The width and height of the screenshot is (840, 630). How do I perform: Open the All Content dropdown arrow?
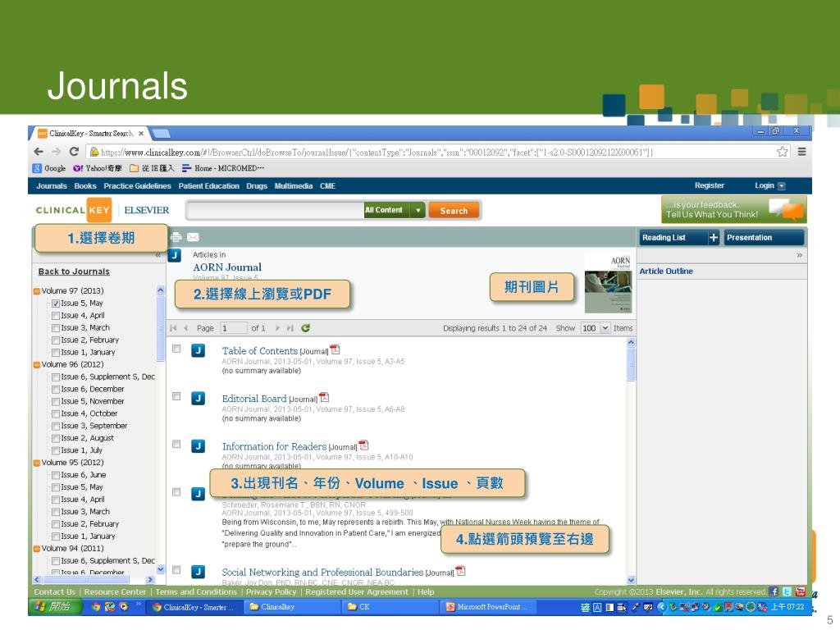(x=418, y=211)
